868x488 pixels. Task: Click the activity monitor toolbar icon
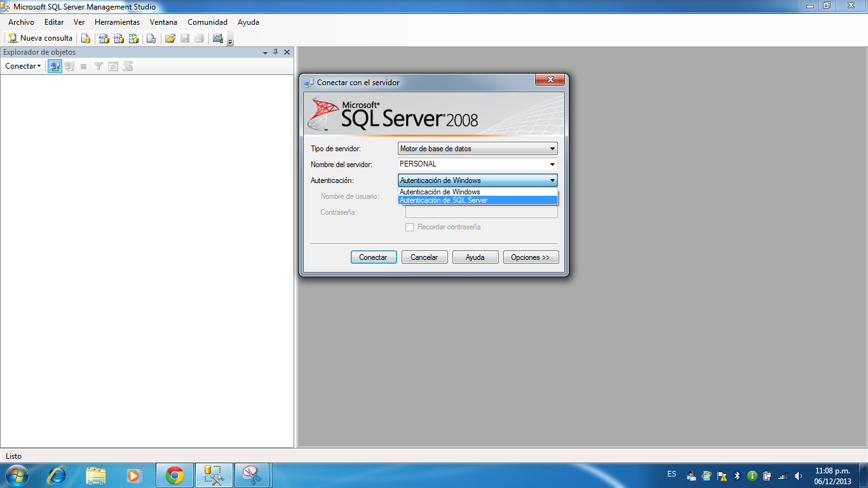pos(218,38)
